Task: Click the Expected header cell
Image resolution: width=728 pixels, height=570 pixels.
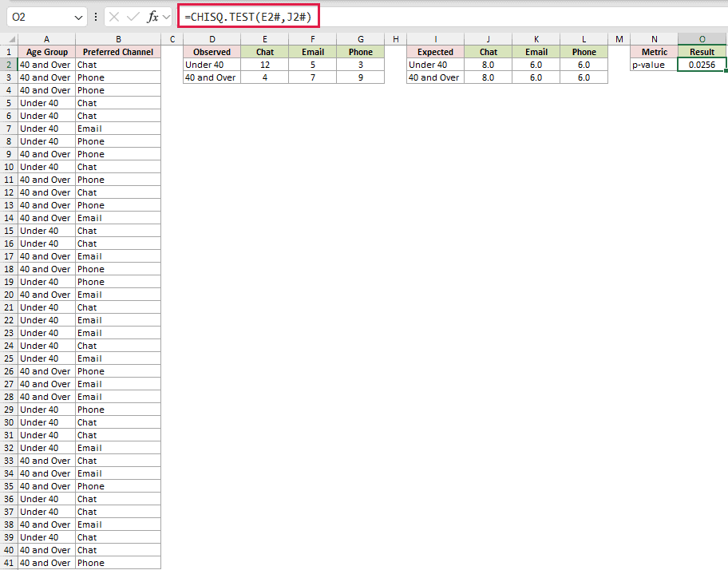Action: pos(435,52)
